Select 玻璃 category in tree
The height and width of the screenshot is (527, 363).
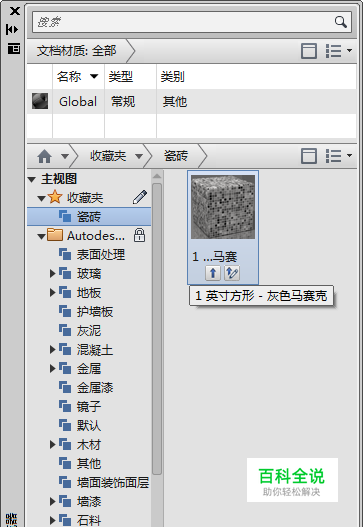(80, 274)
